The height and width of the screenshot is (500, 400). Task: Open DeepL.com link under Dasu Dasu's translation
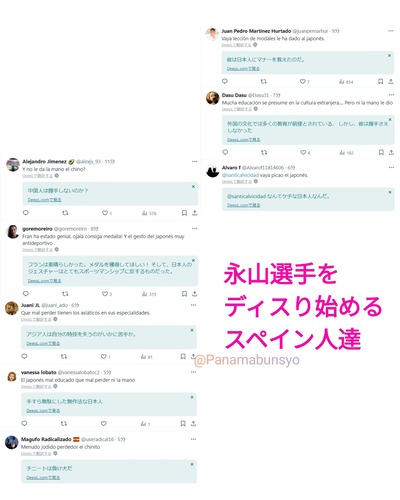click(x=244, y=140)
